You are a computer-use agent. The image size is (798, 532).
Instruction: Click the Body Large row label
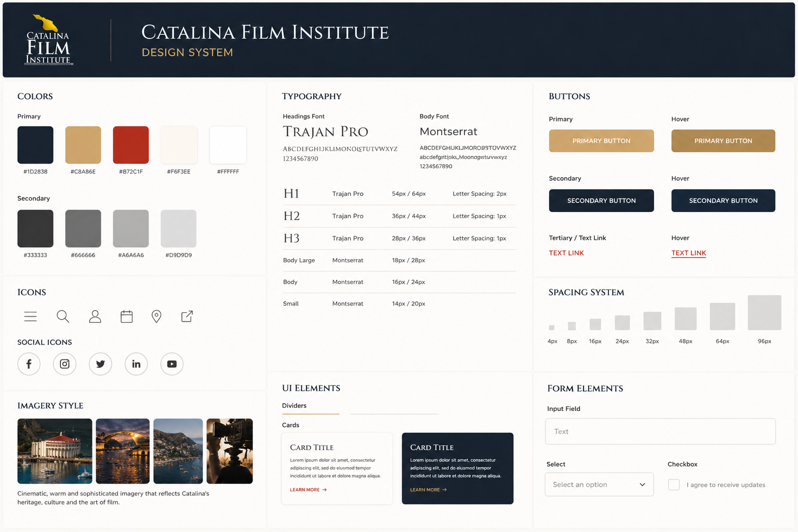click(x=299, y=260)
